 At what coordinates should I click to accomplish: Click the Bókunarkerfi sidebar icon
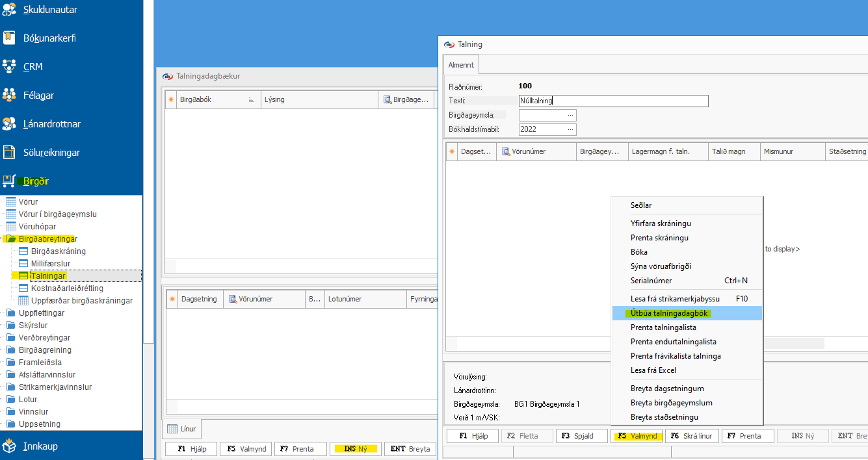point(9,38)
